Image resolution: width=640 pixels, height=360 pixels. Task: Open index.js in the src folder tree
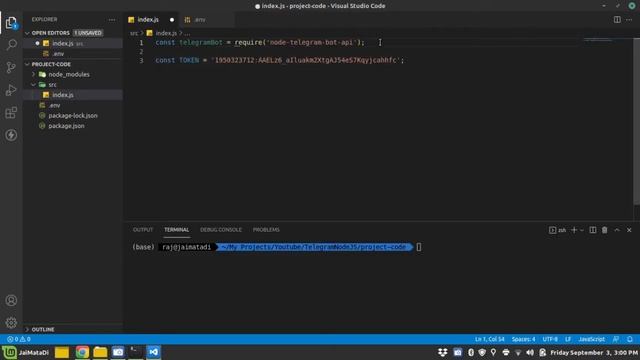[63, 95]
